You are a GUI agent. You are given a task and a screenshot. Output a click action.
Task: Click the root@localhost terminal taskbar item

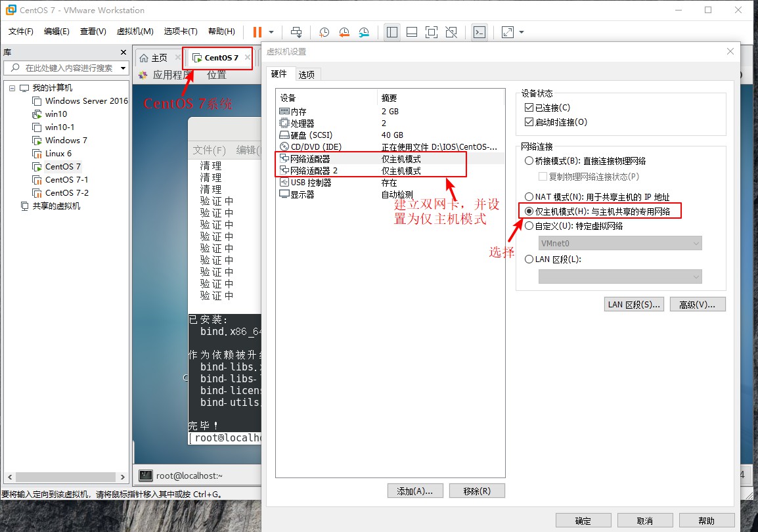[x=181, y=476]
